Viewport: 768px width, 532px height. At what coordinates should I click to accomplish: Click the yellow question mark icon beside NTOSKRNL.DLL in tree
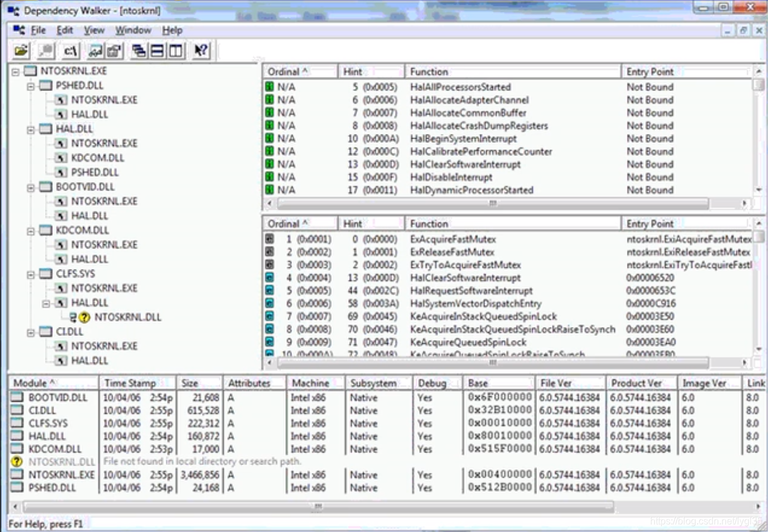click(x=84, y=317)
